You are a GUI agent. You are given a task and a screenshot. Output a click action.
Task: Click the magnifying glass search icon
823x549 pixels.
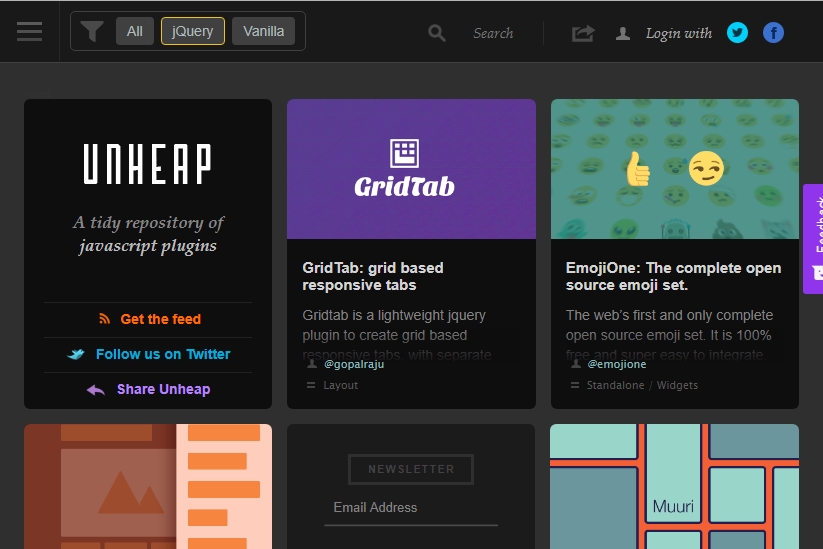point(437,33)
